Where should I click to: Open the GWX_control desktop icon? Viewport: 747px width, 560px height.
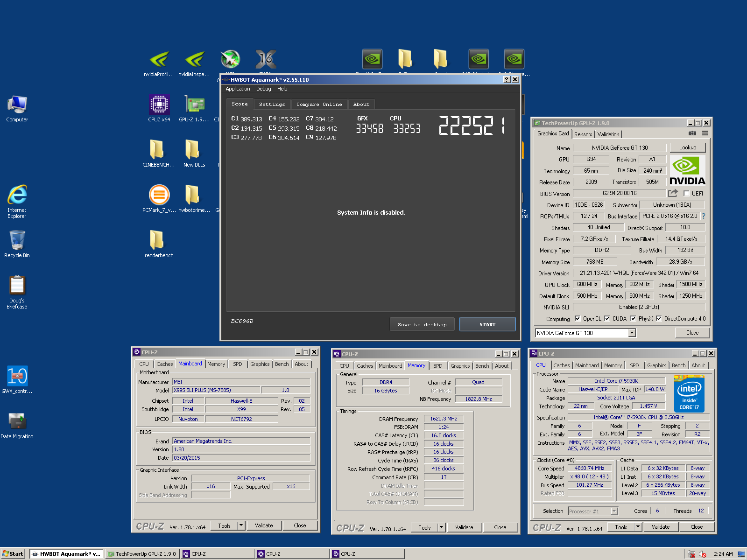[17, 380]
